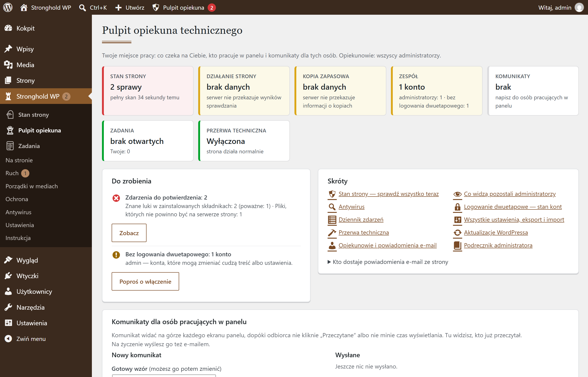
Task: Click the plus icon beside Utwórz
Action: pos(118,8)
